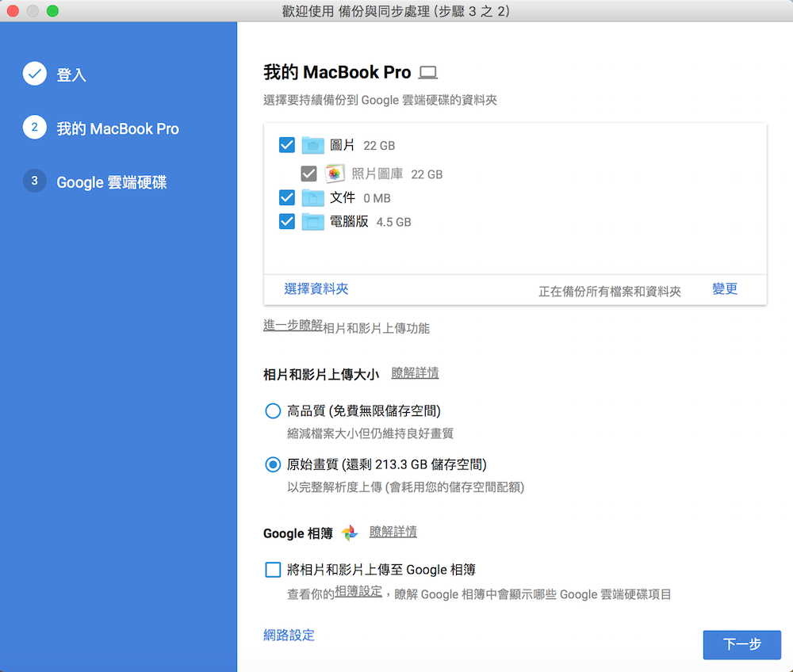Select the 原始畫質 radio button
The width and height of the screenshot is (793, 672).
273,464
